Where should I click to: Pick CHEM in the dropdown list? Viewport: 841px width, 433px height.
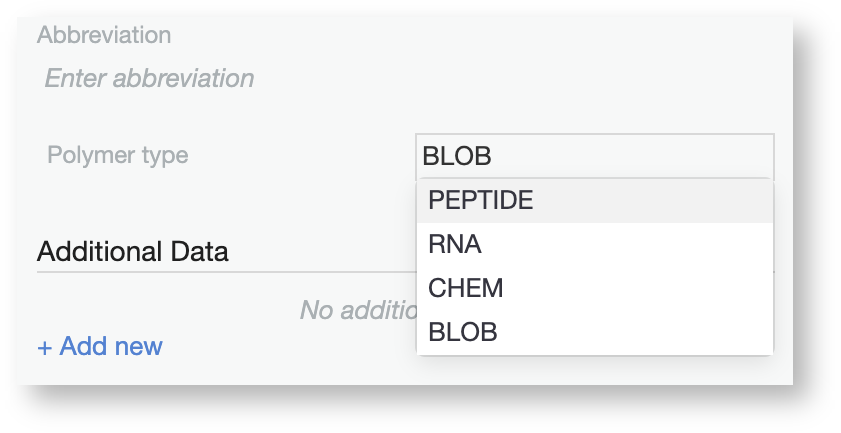point(466,289)
